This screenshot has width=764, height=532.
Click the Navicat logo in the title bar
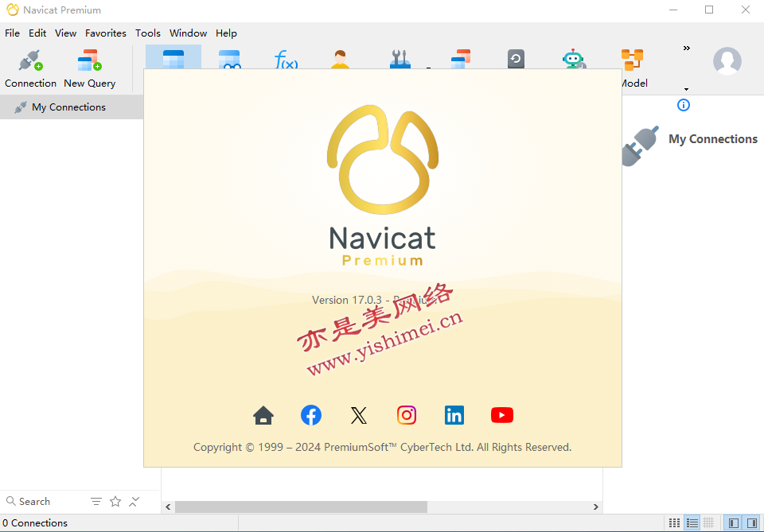tap(13, 10)
